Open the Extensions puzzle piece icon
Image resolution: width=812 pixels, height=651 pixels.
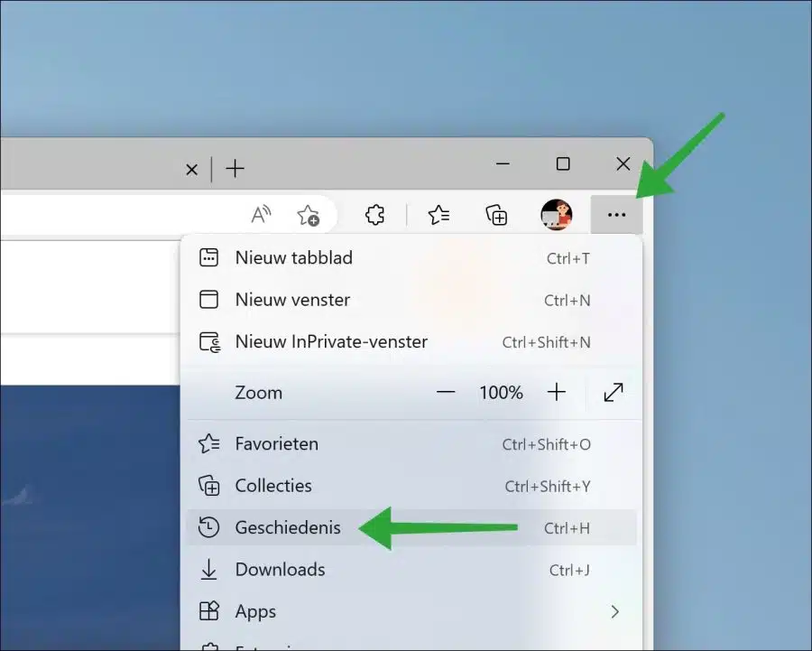pos(374,215)
